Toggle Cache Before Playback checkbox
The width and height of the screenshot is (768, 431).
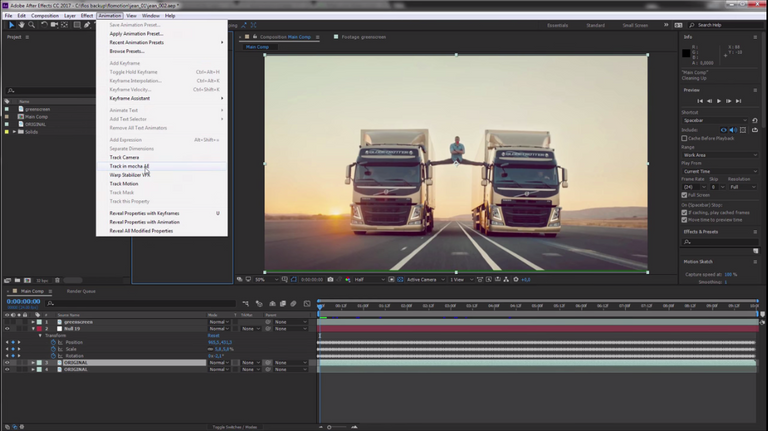(684, 139)
